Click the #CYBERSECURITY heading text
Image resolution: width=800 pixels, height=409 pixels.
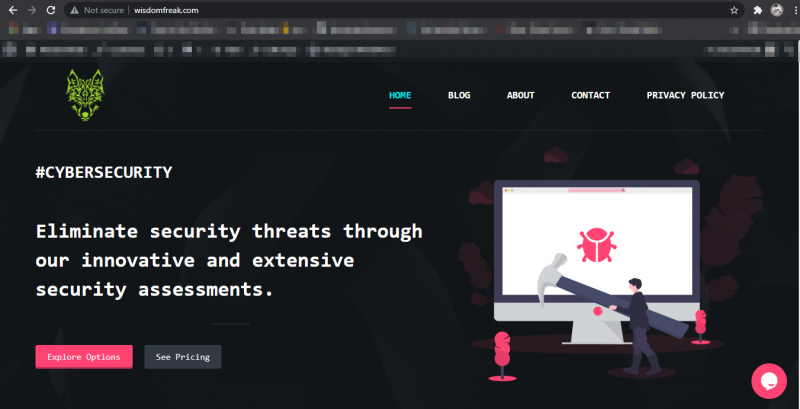pos(104,172)
